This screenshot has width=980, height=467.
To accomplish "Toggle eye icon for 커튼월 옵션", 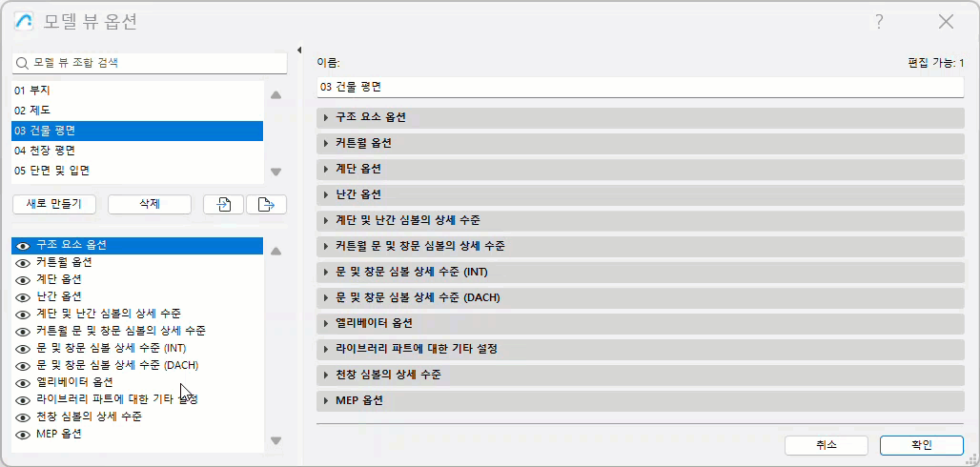I will click(x=24, y=263).
